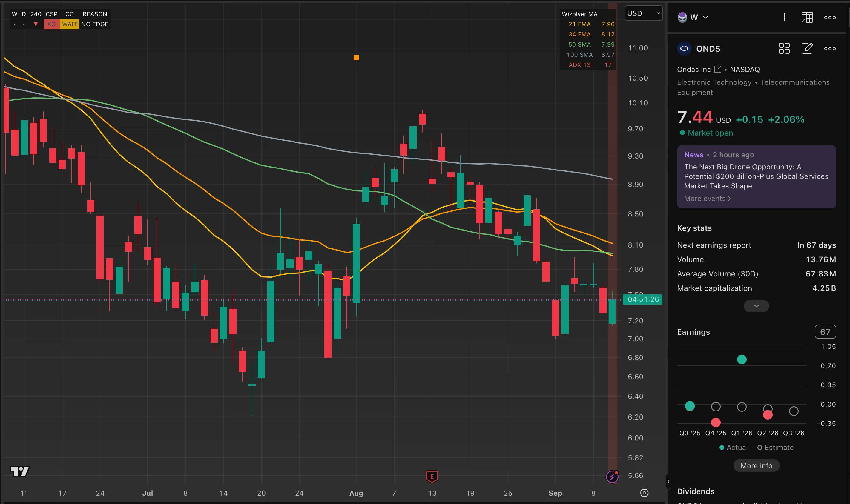Click the ONDS company logo

coord(684,49)
